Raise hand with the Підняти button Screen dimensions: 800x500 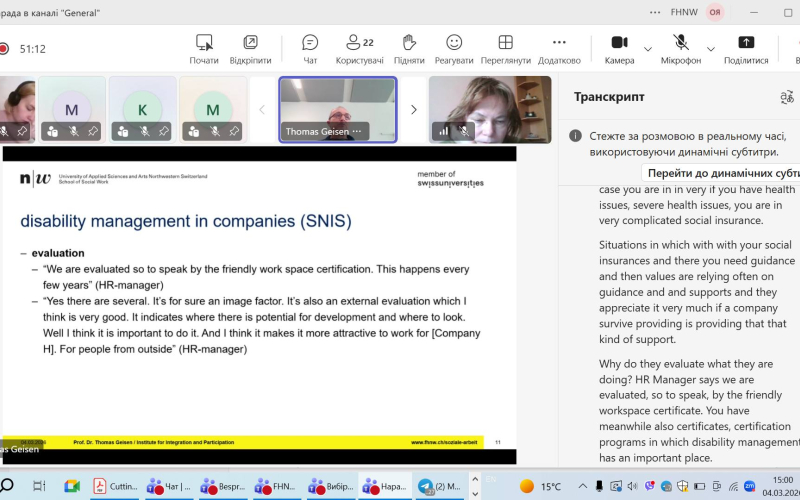pos(408,48)
